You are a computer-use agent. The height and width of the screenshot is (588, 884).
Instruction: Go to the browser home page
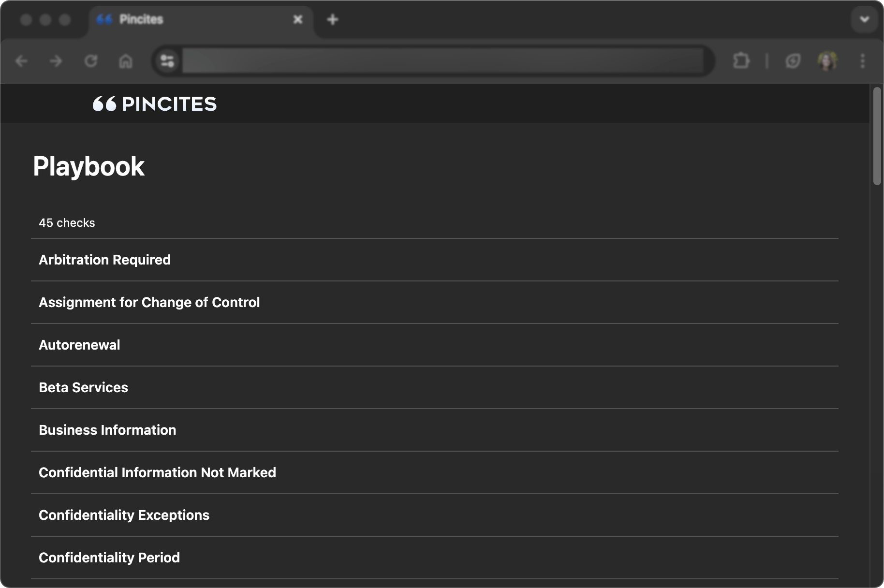(x=126, y=61)
